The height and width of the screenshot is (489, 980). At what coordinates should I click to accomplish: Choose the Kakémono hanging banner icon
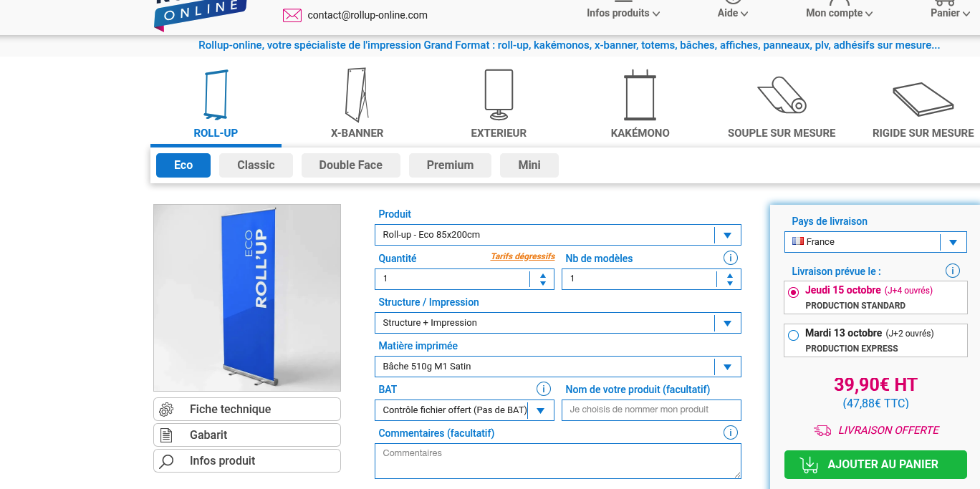[640, 95]
